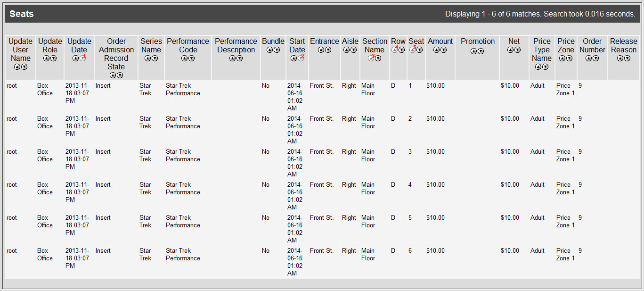
Task: Sort Seat column descending
Action: coord(419,50)
